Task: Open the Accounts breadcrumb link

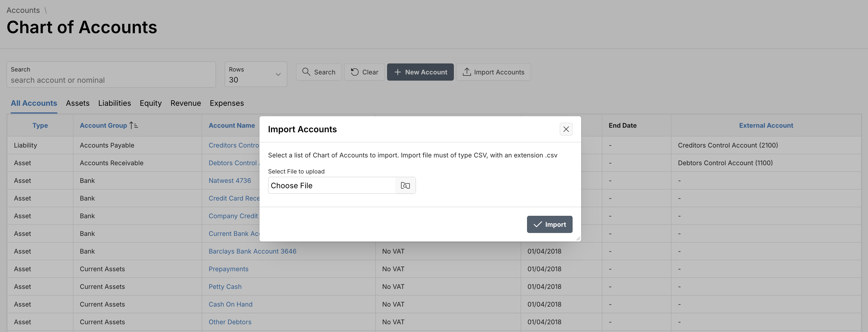Action: tap(23, 10)
